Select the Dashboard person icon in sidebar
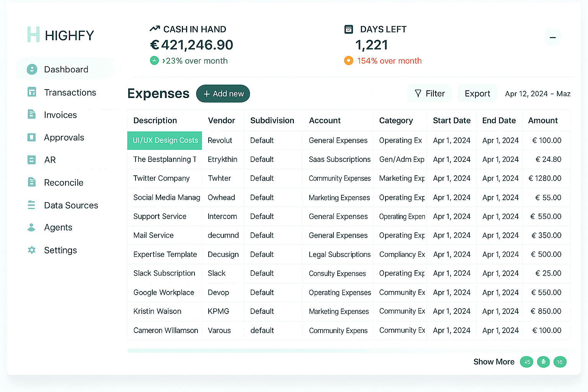 (31, 69)
